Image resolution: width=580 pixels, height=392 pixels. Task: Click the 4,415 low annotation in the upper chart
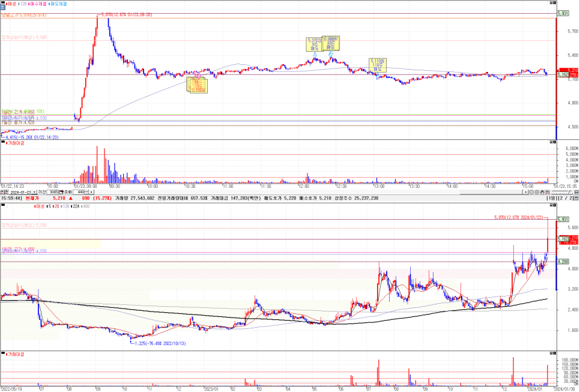[x=32, y=137]
